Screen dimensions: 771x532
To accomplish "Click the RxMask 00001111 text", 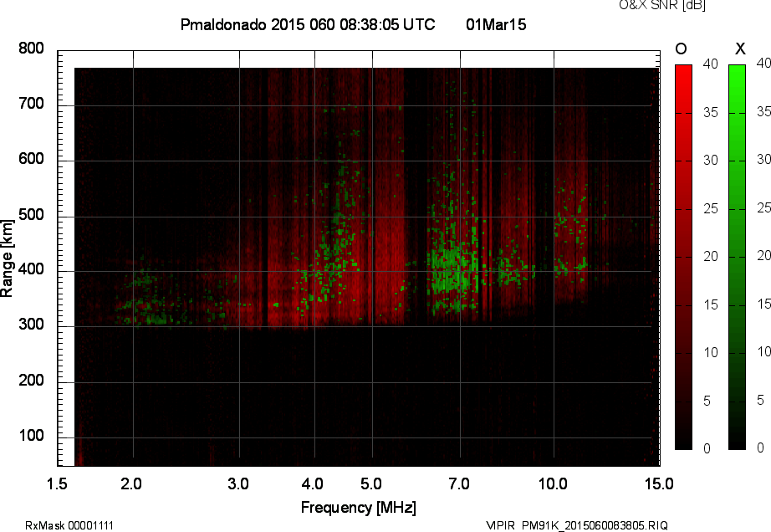I will pyautogui.click(x=69, y=524).
